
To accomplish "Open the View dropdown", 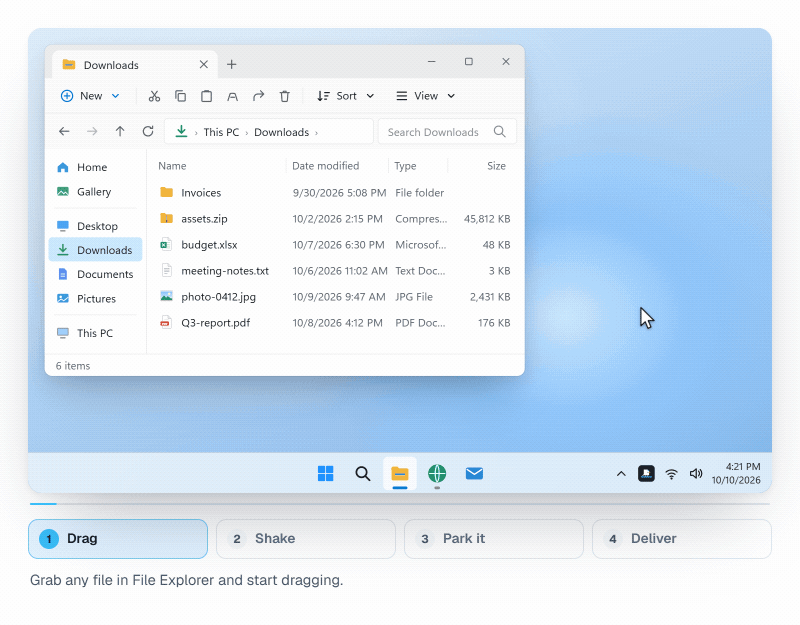I will point(426,96).
